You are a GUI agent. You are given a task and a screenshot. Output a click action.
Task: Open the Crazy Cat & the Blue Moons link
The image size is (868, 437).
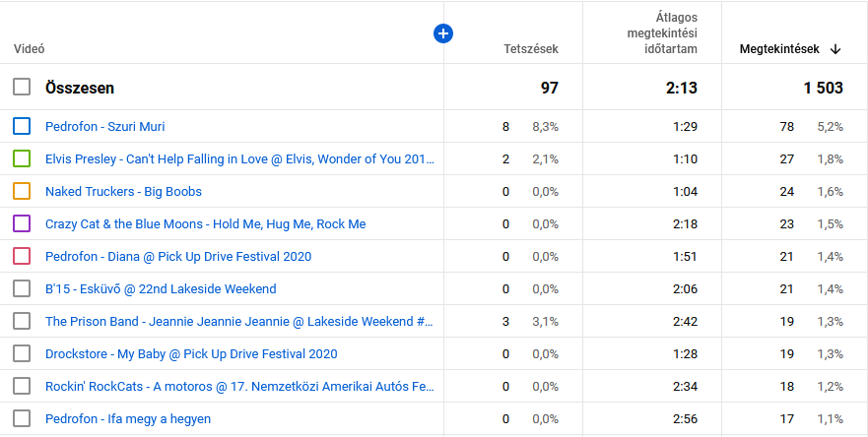coord(205,223)
